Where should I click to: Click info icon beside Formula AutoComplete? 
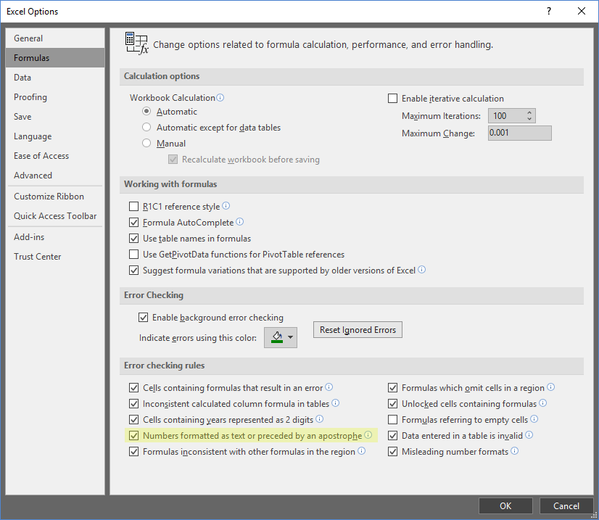tap(240, 222)
